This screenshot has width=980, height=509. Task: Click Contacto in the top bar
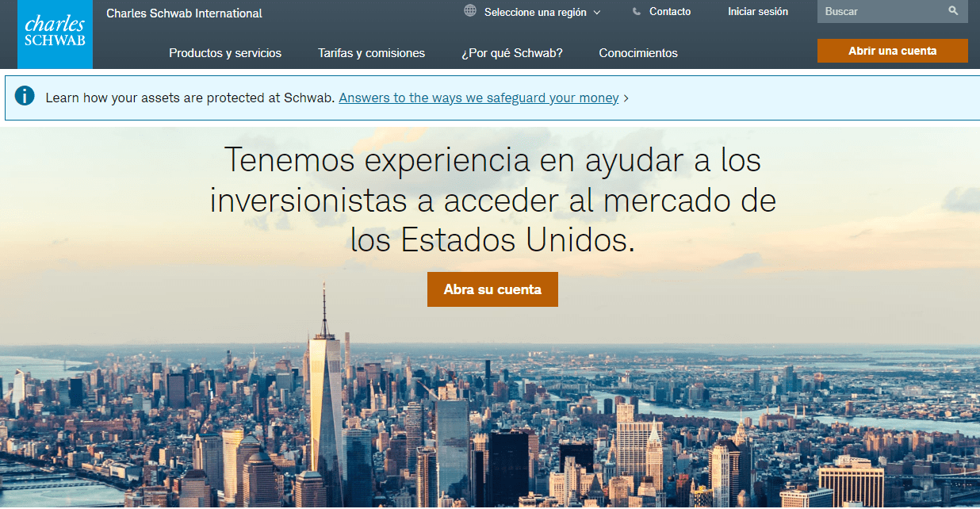pyautogui.click(x=670, y=11)
